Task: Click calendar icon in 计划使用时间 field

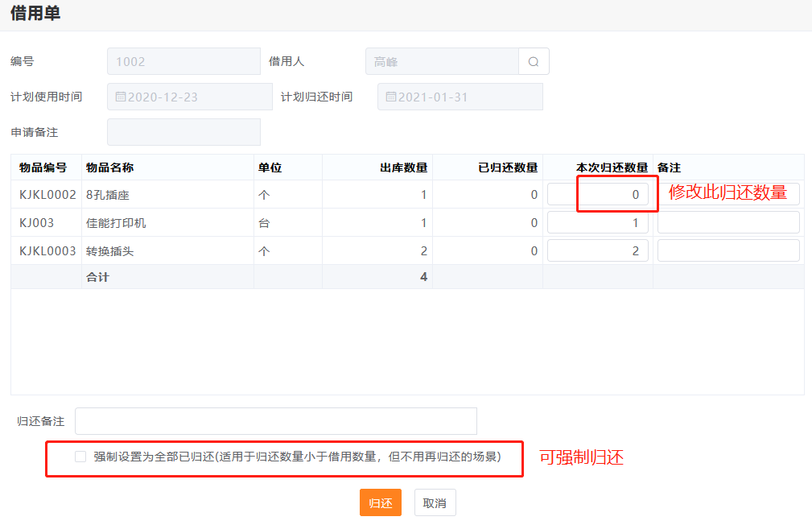Action: point(121,97)
